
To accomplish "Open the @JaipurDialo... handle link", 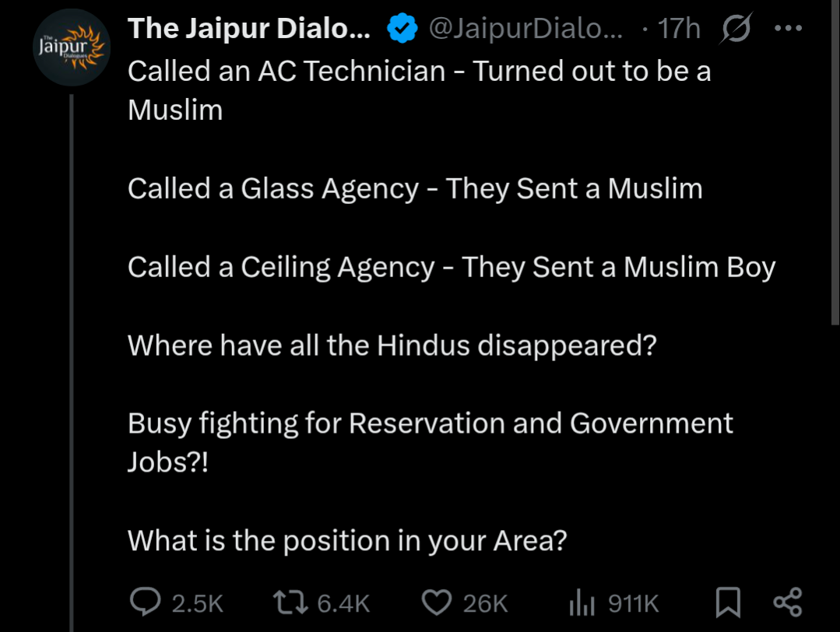I will tap(525, 30).
